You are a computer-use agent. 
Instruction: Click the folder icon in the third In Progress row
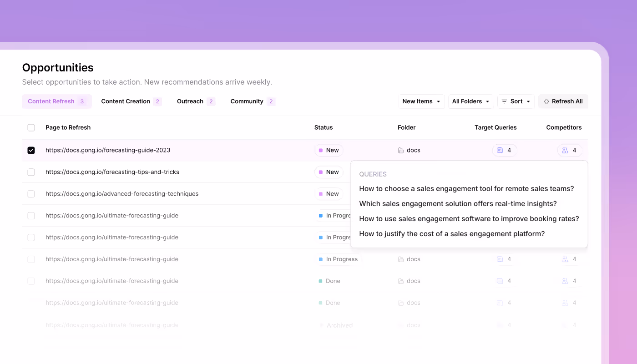point(401,259)
